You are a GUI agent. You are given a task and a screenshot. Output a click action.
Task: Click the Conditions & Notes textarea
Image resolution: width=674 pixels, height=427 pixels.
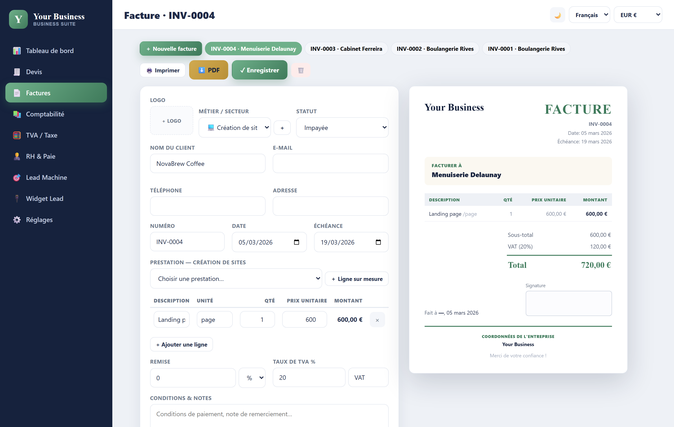(x=269, y=416)
